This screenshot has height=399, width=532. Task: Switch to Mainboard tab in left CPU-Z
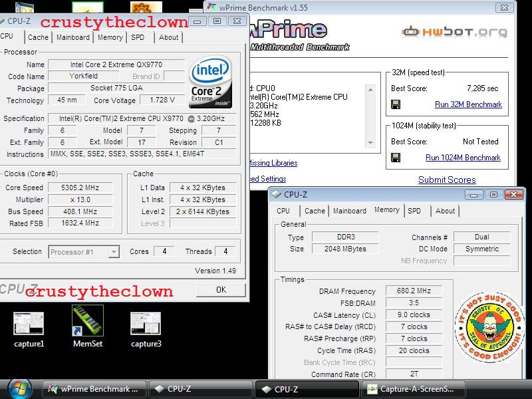[73, 37]
